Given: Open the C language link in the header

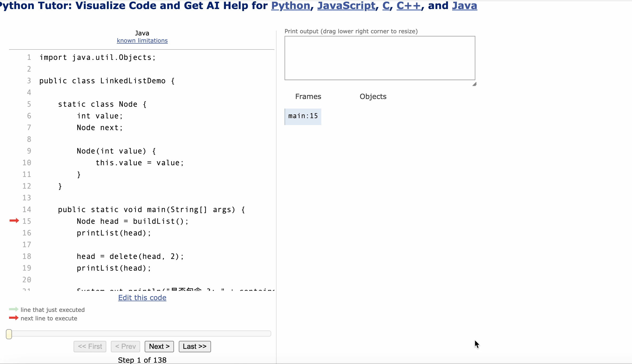Looking at the screenshot, I should point(386,6).
